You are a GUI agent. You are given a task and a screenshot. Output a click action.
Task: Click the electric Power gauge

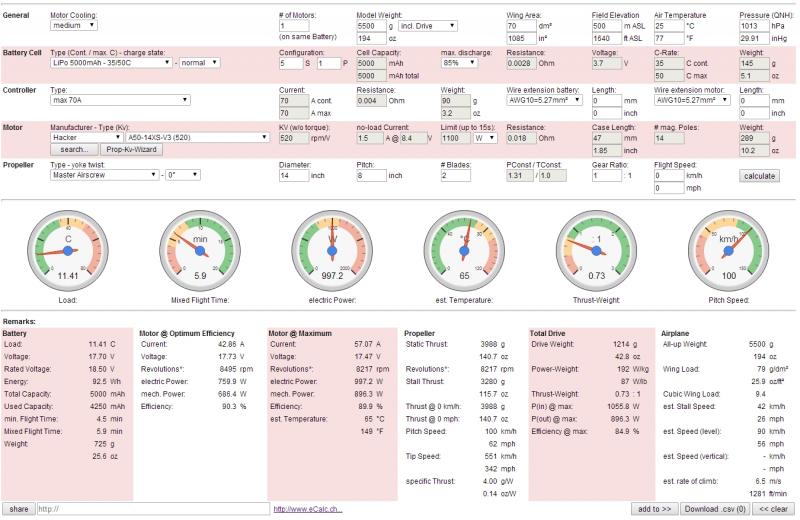(332, 248)
